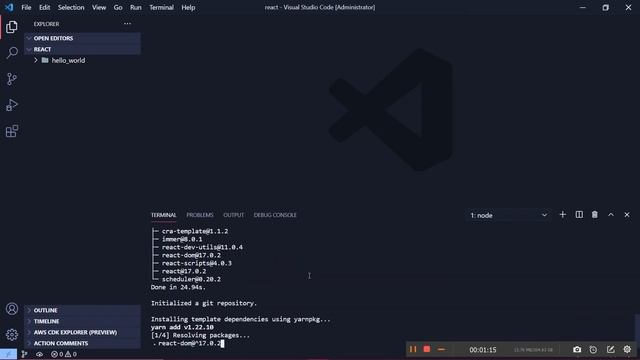Expand AWS CDK EXPLORER (PREVIEW) section
The height and width of the screenshot is (360, 640).
click(x=82, y=332)
